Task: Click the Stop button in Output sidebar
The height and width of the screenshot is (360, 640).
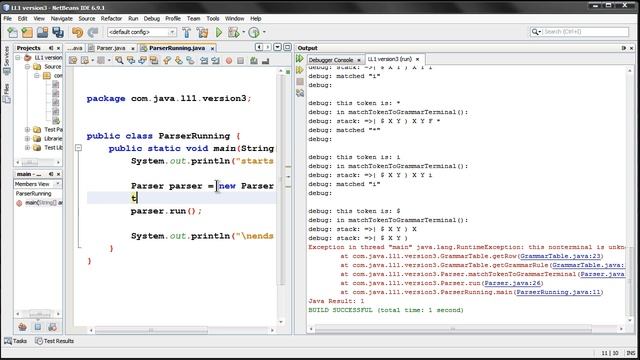Action: [x=300, y=82]
